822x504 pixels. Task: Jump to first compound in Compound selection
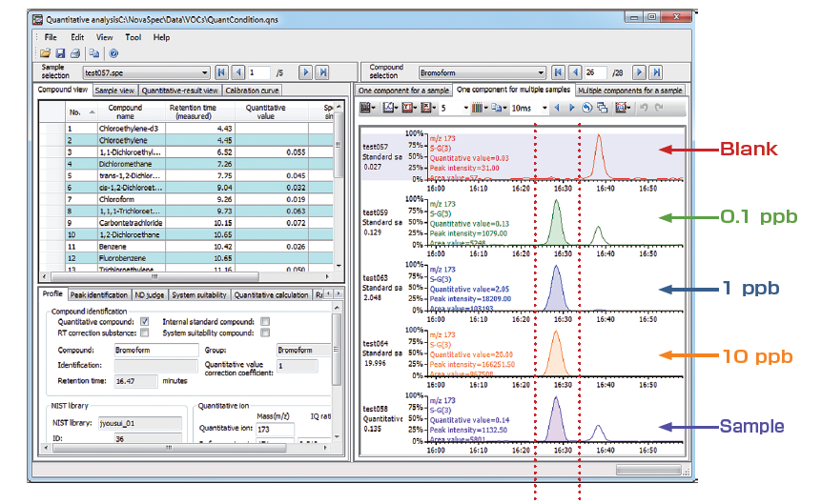tap(558, 72)
